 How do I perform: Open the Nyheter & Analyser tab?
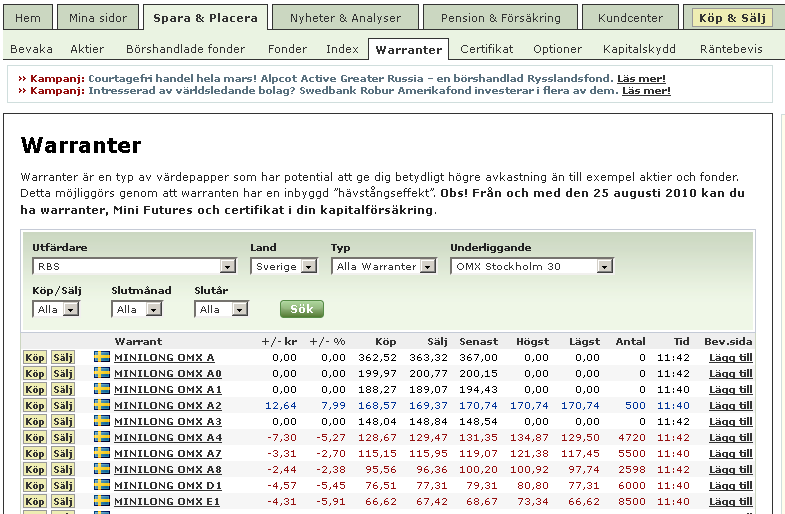point(345,18)
